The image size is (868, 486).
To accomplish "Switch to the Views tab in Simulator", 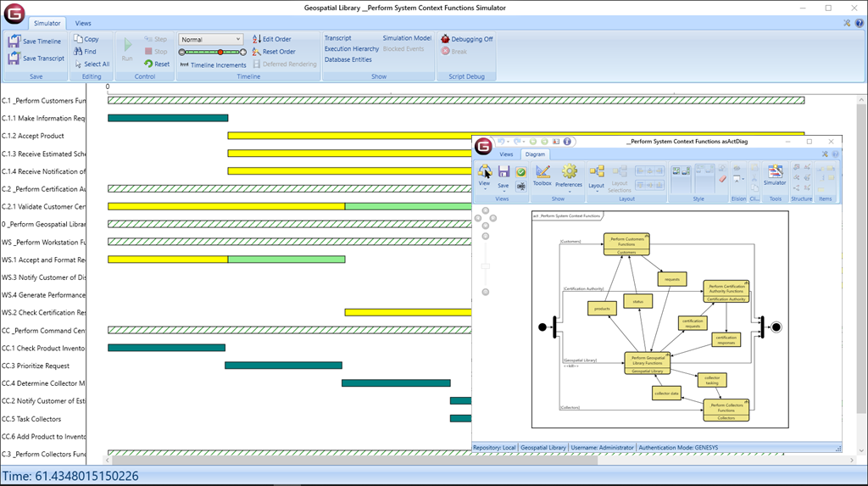I will tap(83, 24).
